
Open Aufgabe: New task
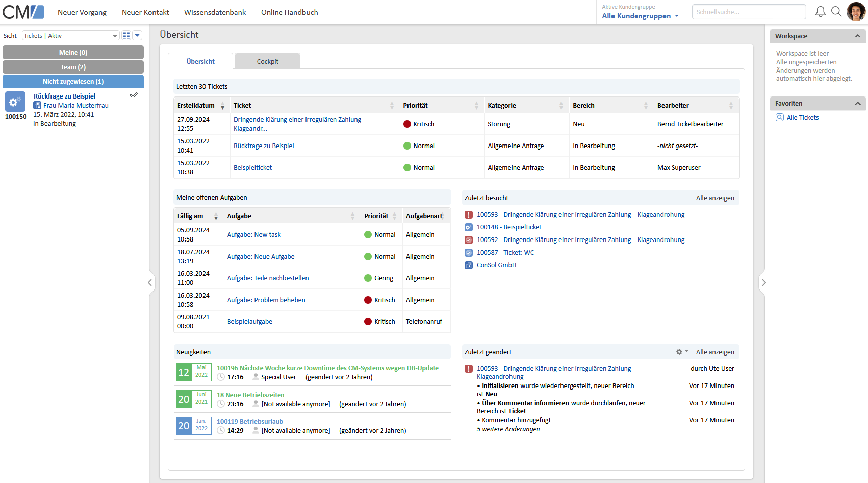(x=253, y=234)
